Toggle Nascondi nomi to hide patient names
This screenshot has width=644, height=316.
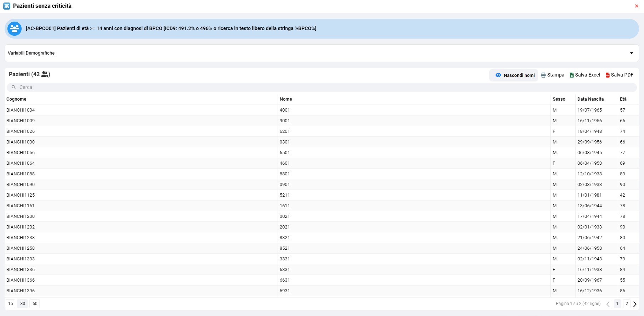tap(514, 75)
